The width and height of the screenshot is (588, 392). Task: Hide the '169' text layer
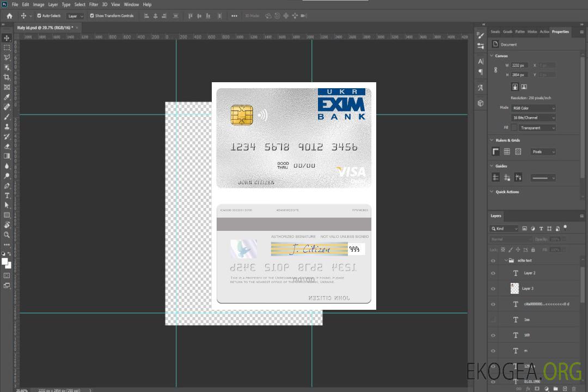(x=493, y=335)
